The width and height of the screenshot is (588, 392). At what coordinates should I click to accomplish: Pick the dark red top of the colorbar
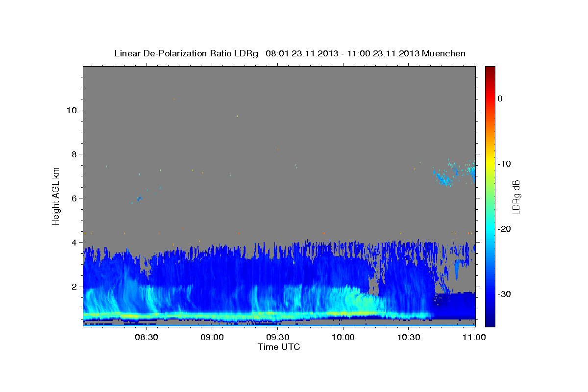click(490, 70)
